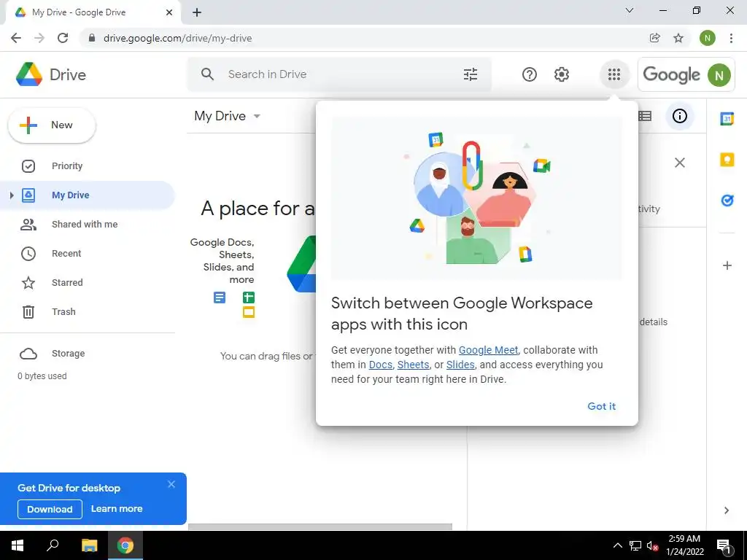This screenshot has width=747, height=560.
Task: Focus the Search in Drive field
Action: pos(339,74)
